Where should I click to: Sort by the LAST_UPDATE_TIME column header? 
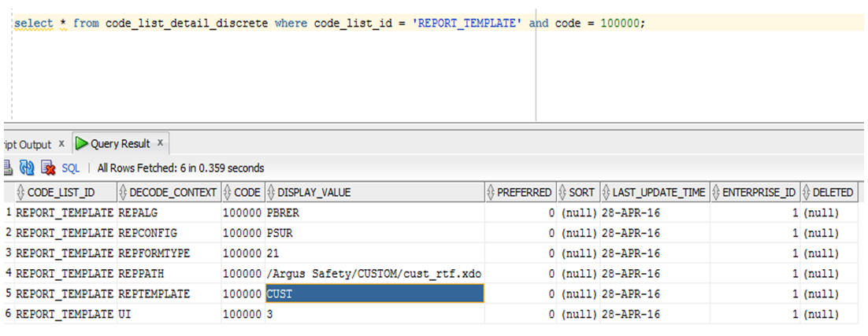click(x=655, y=192)
